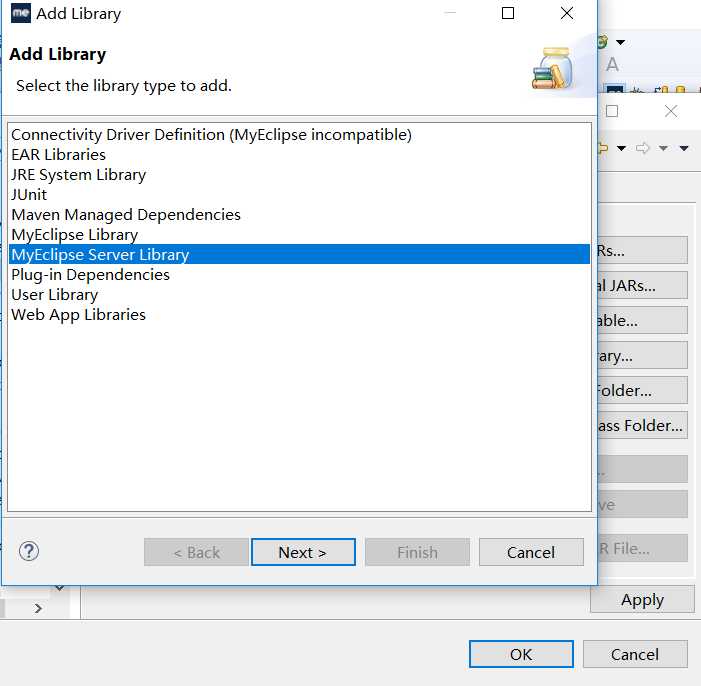Maximize the Add Library dialog
This screenshot has width=701, height=686.
(508, 13)
